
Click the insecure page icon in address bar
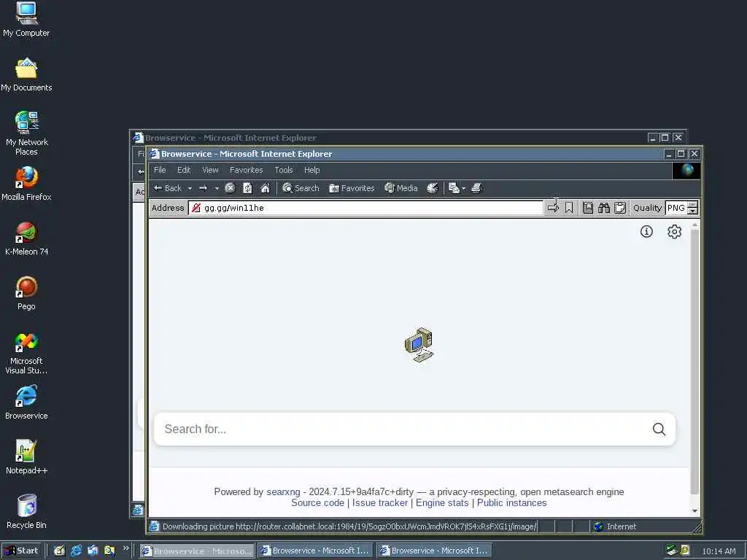[196, 208]
